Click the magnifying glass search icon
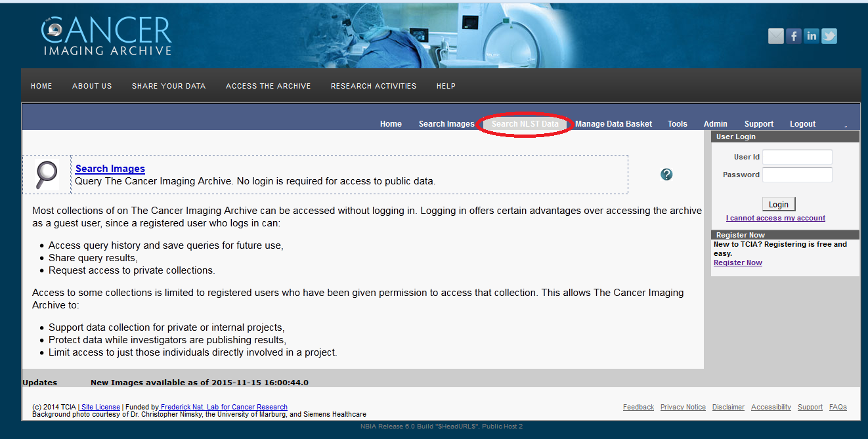 coord(47,174)
